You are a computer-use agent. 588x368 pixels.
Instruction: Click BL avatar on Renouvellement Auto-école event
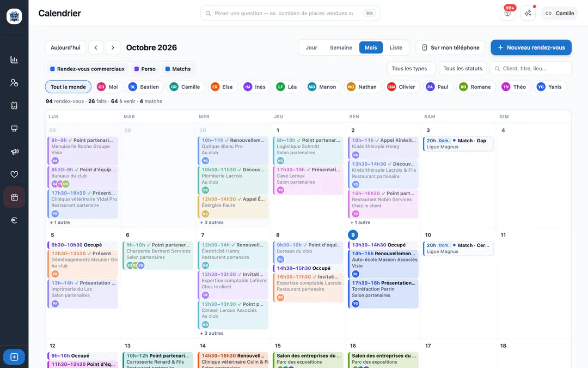pyautogui.click(x=356, y=274)
